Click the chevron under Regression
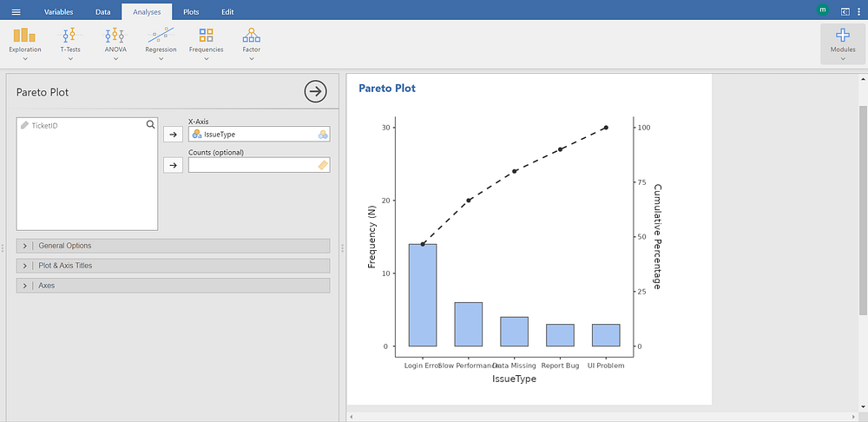The image size is (868, 422). point(161,59)
